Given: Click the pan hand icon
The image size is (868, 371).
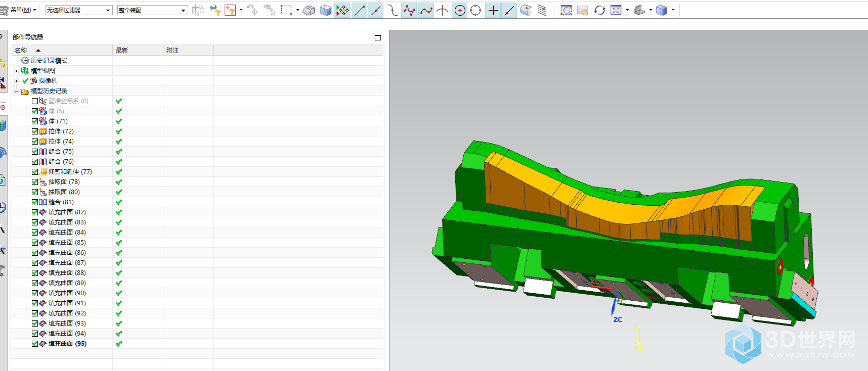Looking at the screenshot, I should (x=583, y=10).
